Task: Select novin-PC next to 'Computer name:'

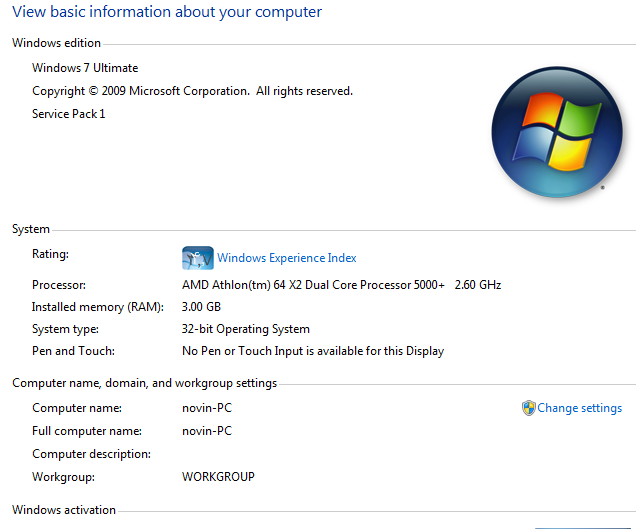Action: pyautogui.click(x=207, y=408)
